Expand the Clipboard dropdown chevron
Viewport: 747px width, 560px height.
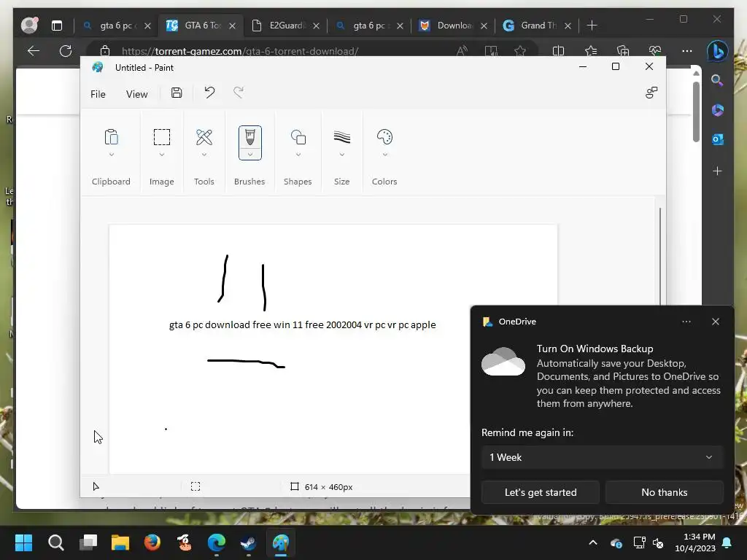[112, 155]
